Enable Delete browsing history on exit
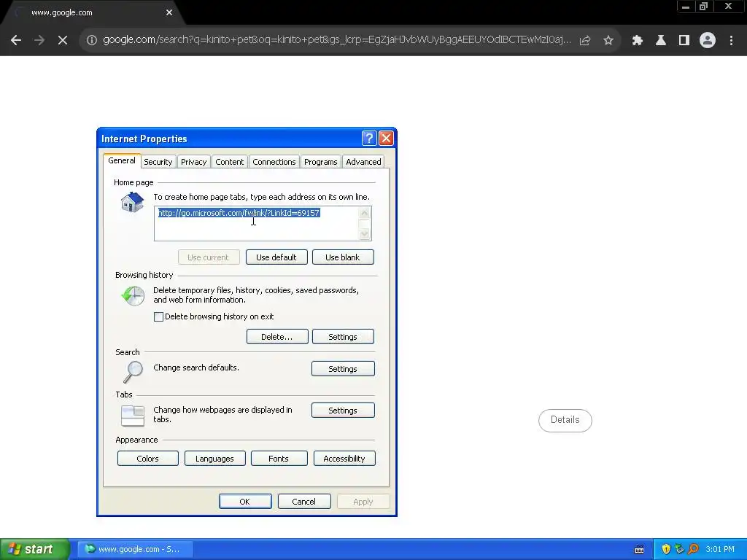The image size is (747, 560). (x=158, y=316)
